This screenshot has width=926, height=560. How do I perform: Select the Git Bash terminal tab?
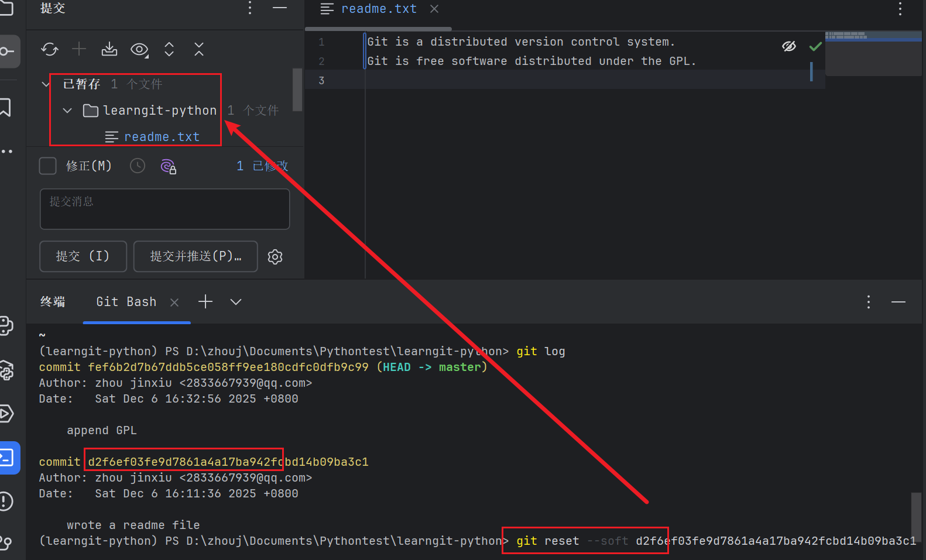[126, 302]
